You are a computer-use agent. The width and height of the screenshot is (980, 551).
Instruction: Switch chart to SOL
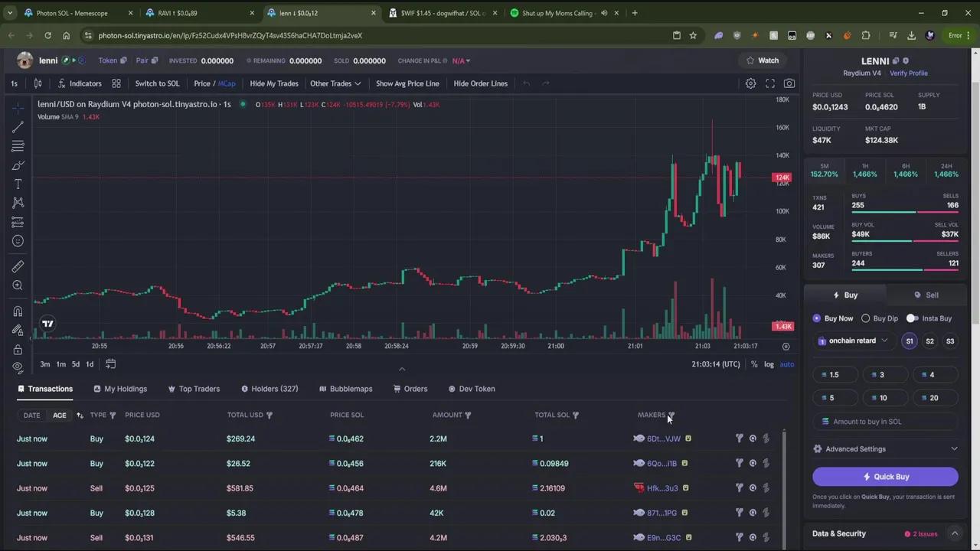pos(157,83)
